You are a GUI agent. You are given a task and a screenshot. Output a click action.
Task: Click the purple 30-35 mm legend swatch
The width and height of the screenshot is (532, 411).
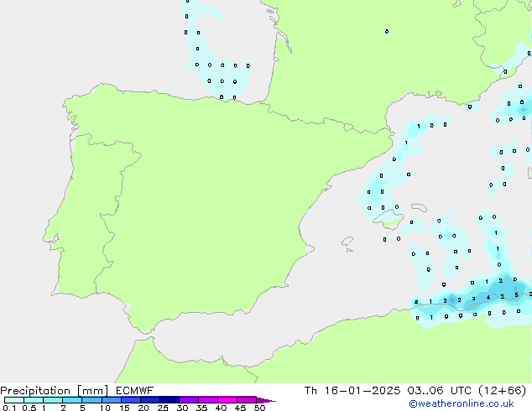click(189, 400)
